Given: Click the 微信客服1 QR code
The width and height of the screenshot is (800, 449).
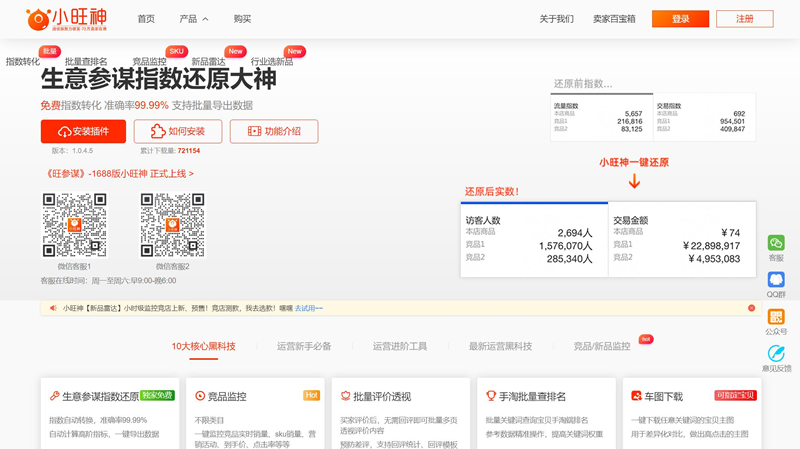Looking at the screenshot, I should [x=74, y=225].
